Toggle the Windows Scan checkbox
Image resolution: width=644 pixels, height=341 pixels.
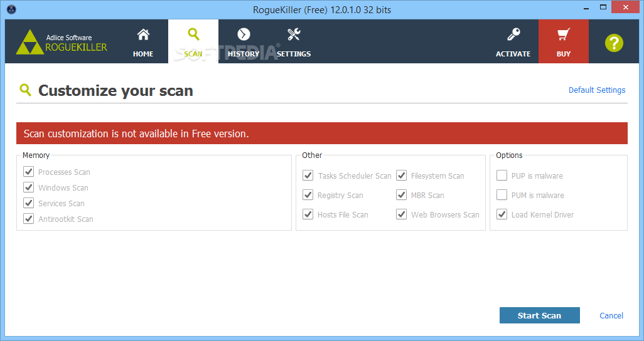click(x=28, y=187)
